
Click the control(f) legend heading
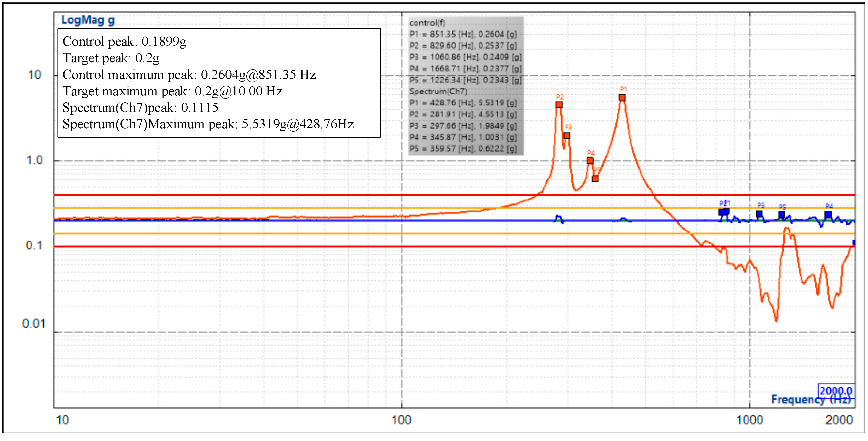tap(427, 22)
